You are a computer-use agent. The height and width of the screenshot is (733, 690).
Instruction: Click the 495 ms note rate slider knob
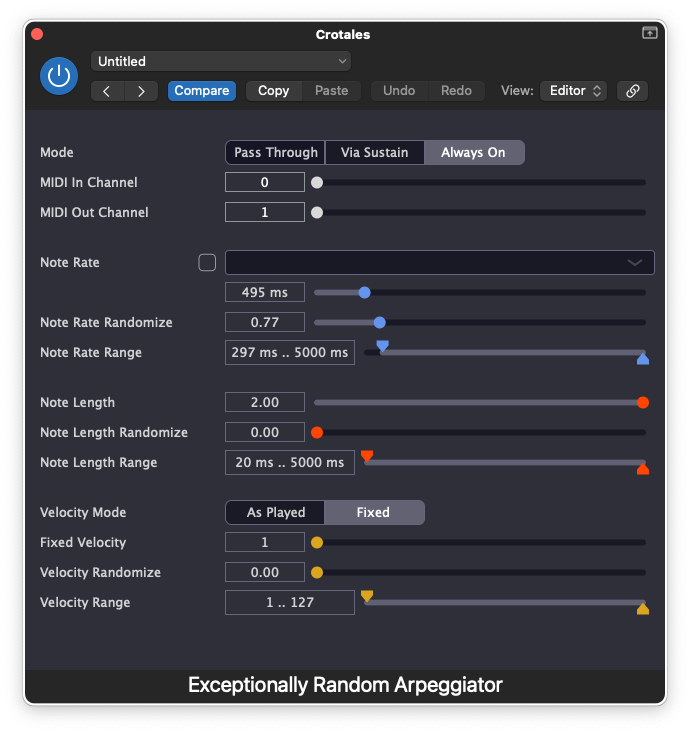pos(365,293)
